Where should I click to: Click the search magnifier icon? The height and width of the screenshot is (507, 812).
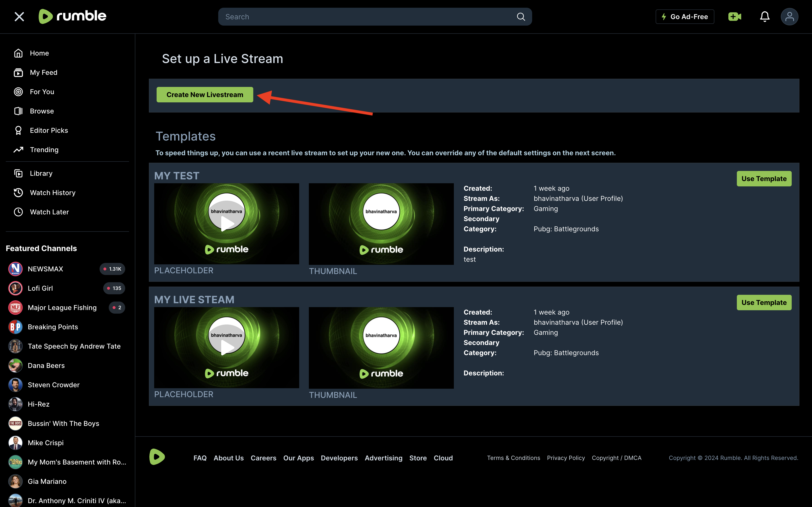(x=521, y=16)
